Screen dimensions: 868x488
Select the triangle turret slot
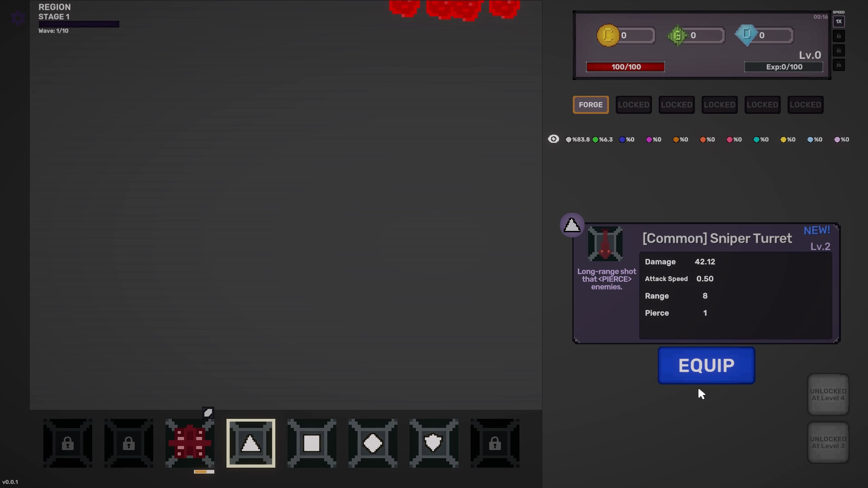coord(251,443)
